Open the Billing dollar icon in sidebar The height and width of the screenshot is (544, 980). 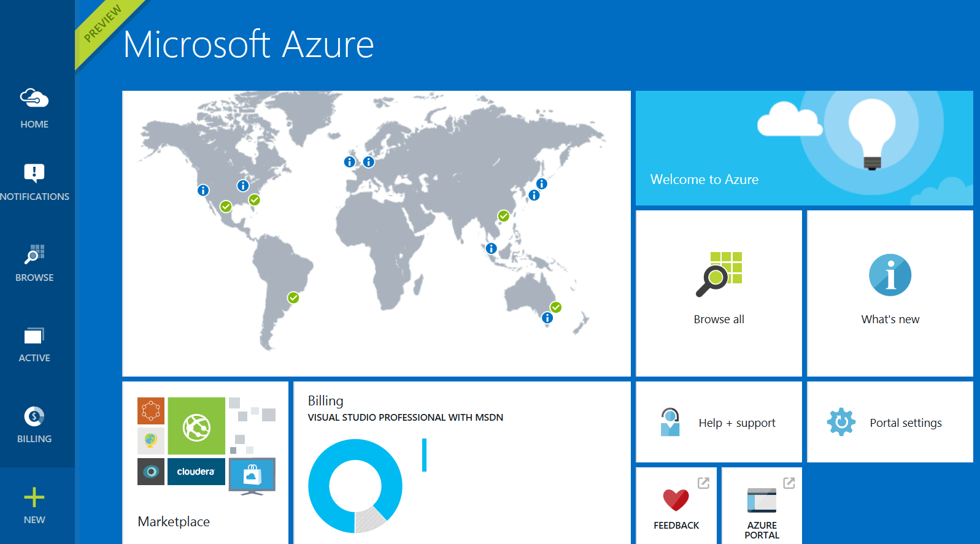(x=34, y=416)
